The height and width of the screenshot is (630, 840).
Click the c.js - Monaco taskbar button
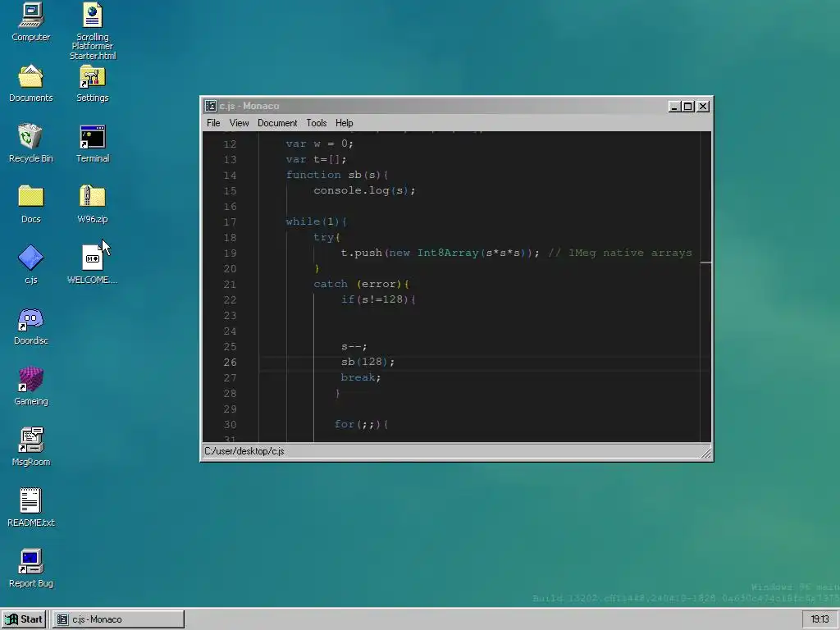[118, 619]
